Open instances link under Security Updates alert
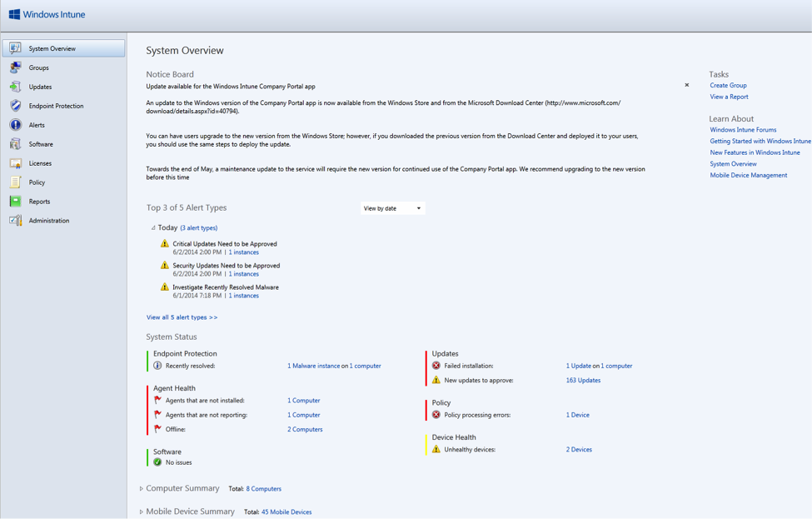812x519 pixels. [244, 274]
